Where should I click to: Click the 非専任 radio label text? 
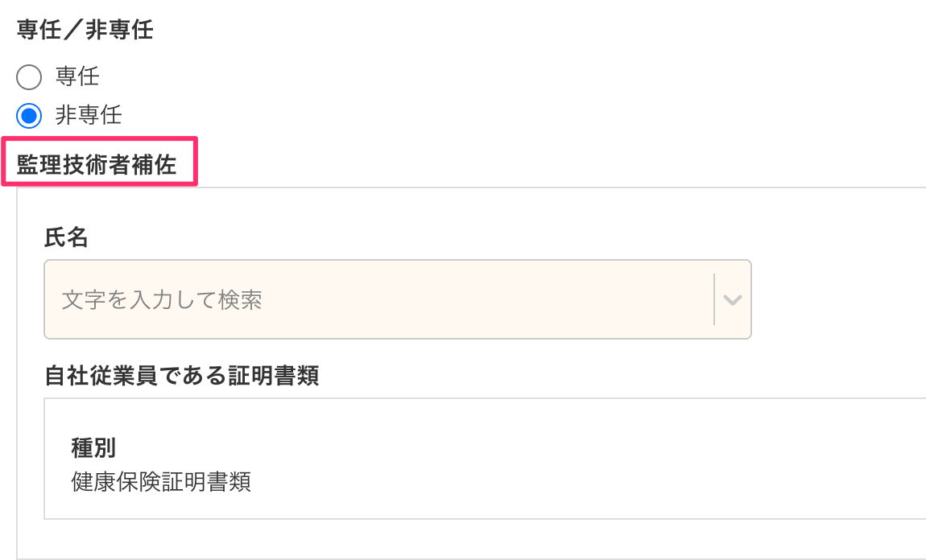(89, 116)
